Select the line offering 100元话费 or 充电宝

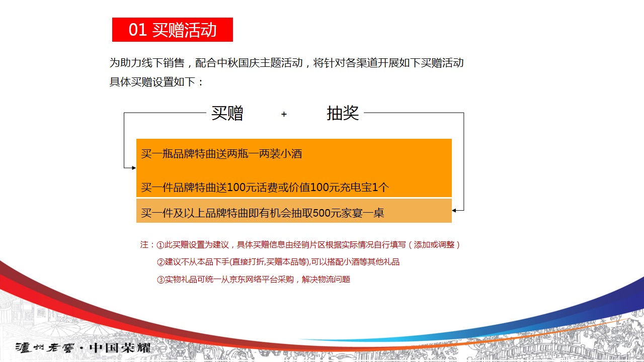coord(265,188)
